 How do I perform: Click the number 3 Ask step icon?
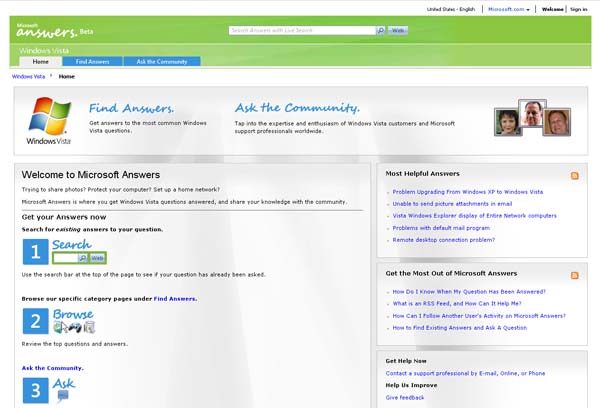pos(35,390)
